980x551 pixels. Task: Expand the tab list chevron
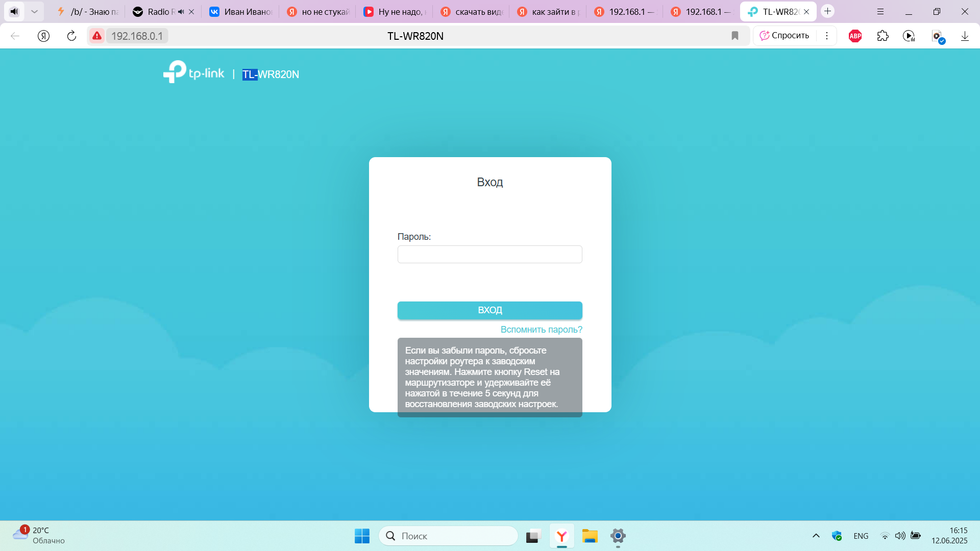pos(34,11)
